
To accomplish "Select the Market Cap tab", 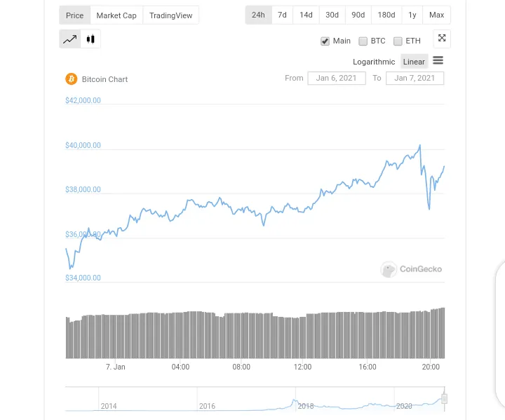I will pos(116,15).
